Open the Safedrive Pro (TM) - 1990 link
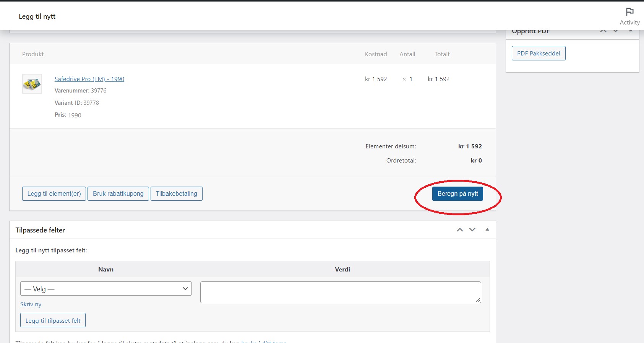Viewport: 644px width, 343px height. 89,79
